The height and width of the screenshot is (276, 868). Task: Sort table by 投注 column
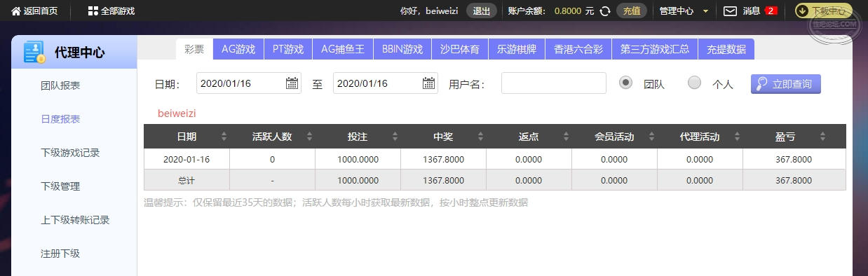pos(395,137)
